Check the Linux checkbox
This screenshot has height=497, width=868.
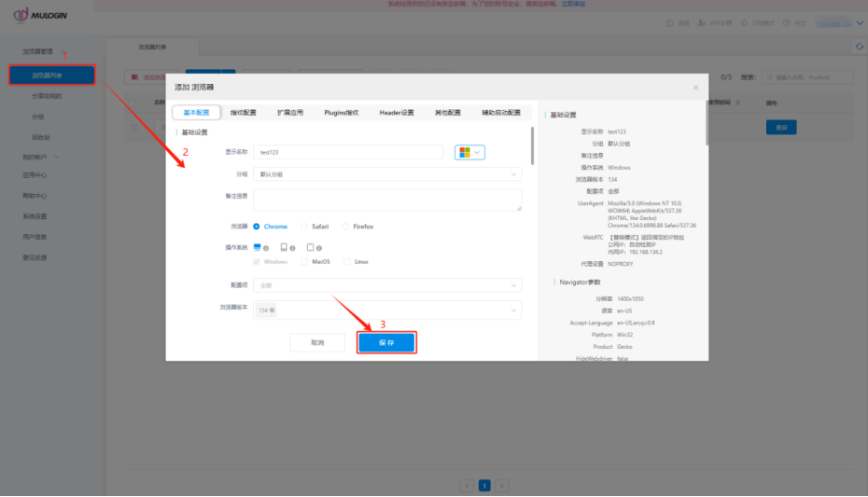pyautogui.click(x=347, y=262)
